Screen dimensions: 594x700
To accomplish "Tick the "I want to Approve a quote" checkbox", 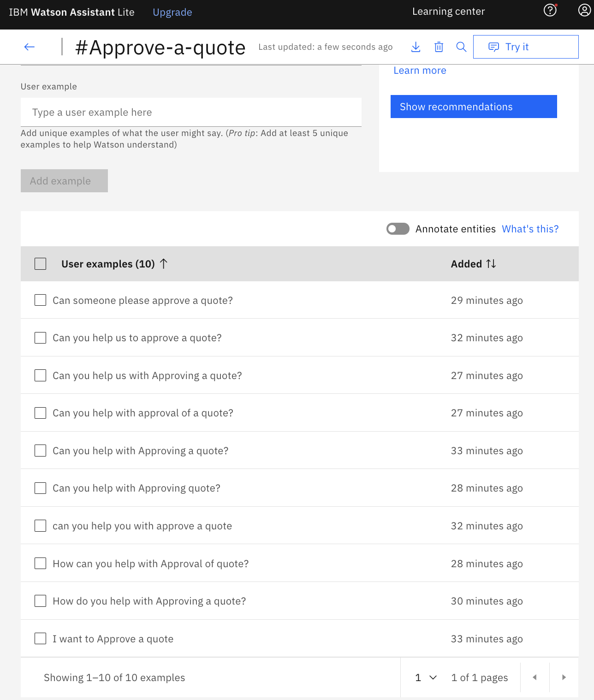I will click(x=41, y=639).
